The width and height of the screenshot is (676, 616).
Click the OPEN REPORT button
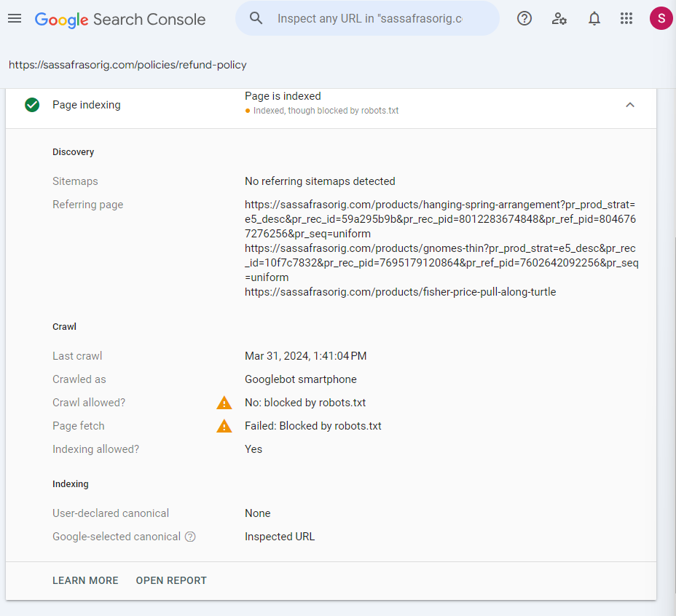(x=171, y=580)
